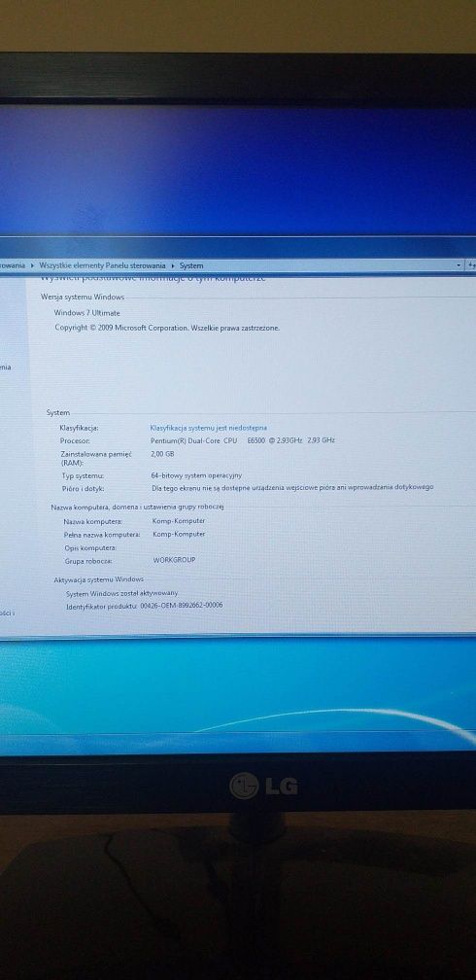Click Komp-Komputer beside Pełna nazwa komputera
Viewport: 476px width, 980px height.
179,535
